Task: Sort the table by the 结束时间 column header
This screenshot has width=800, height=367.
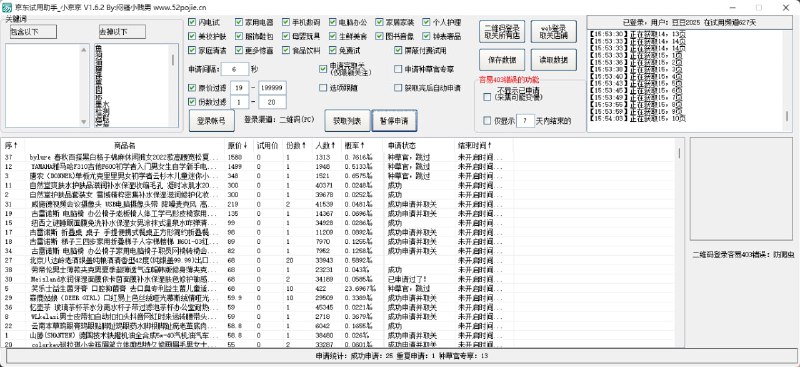Action: [x=483, y=145]
